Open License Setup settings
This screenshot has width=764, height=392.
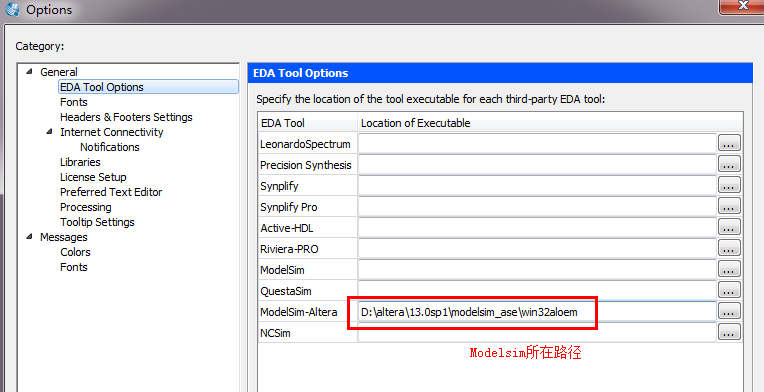[93, 177]
